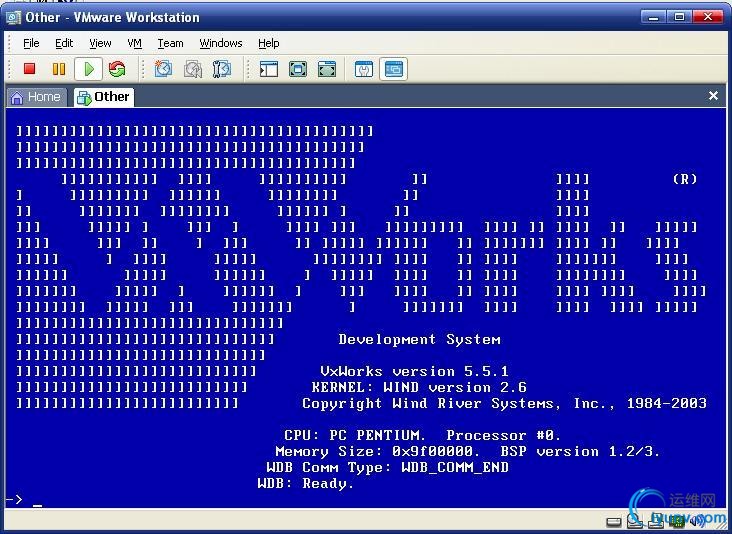Click the 'WDB: Ready.' line
The height and width of the screenshot is (534, 732).
(x=306, y=484)
